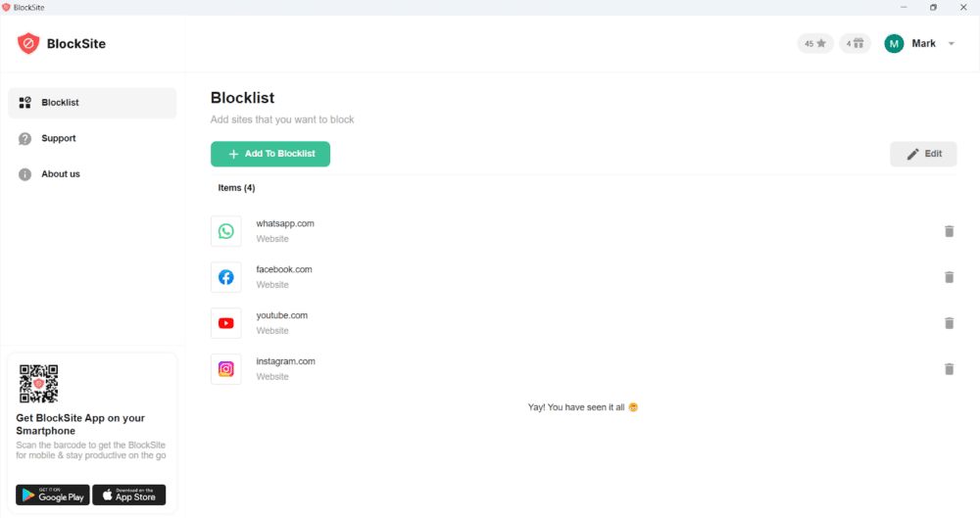Click the About us info icon
This screenshot has height=518, width=980.
click(x=25, y=174)
